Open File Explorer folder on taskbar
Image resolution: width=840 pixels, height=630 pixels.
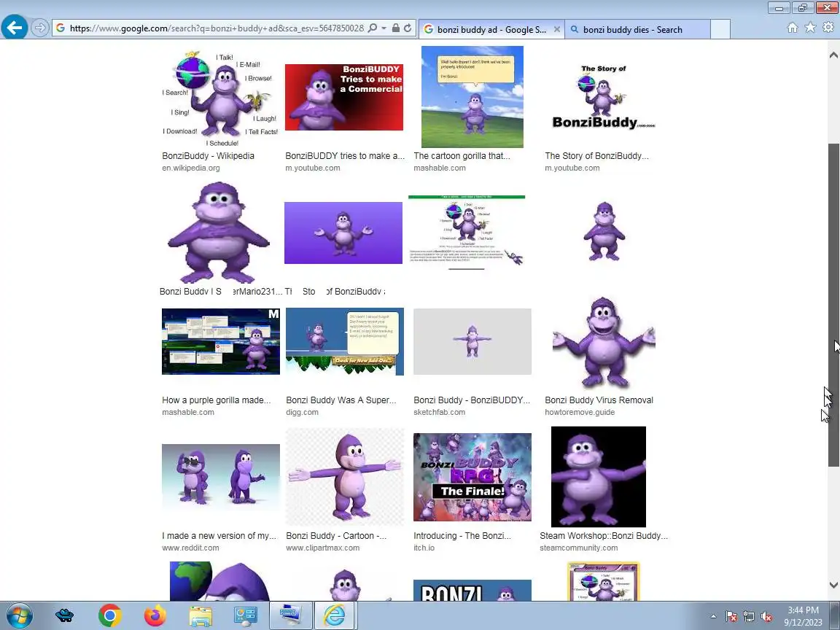coord(201,616)
